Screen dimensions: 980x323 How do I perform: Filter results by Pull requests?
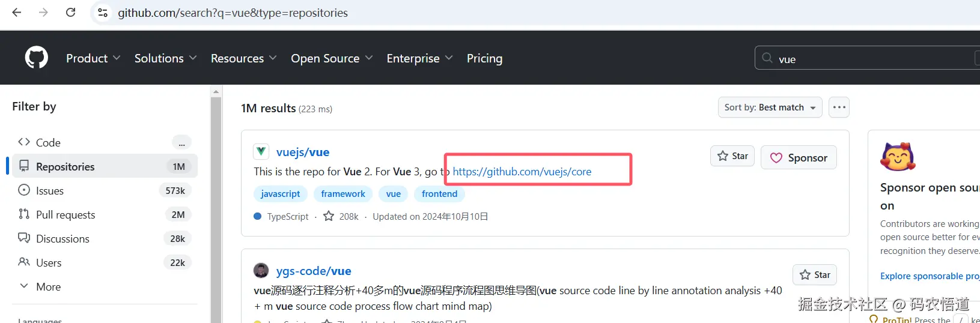click(105, 214)
